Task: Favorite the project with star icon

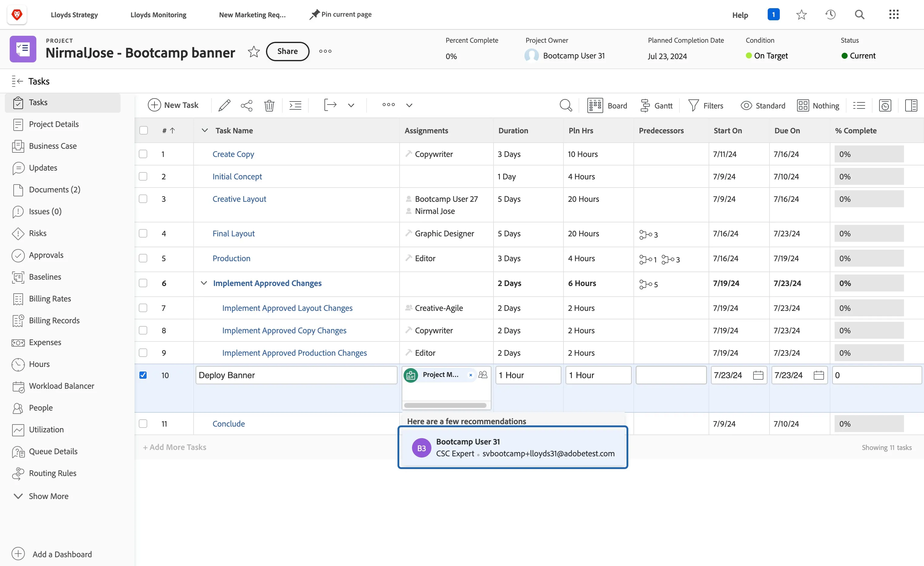Action: [x=254, y=52]
